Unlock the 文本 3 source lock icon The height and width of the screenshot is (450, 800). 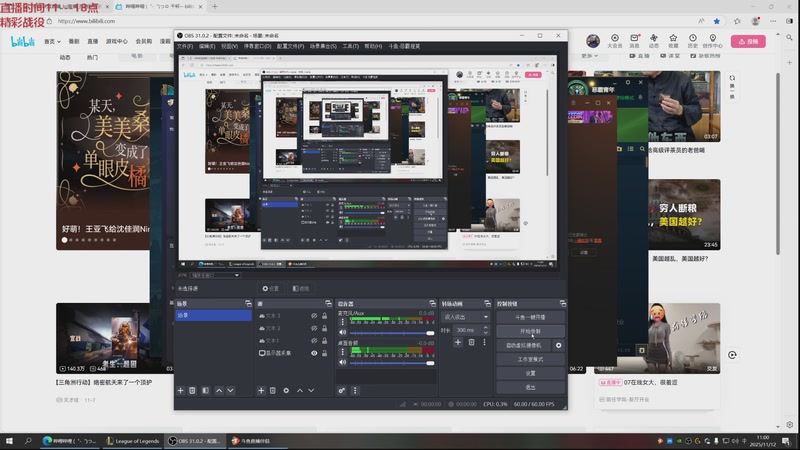tap(324, 316)
